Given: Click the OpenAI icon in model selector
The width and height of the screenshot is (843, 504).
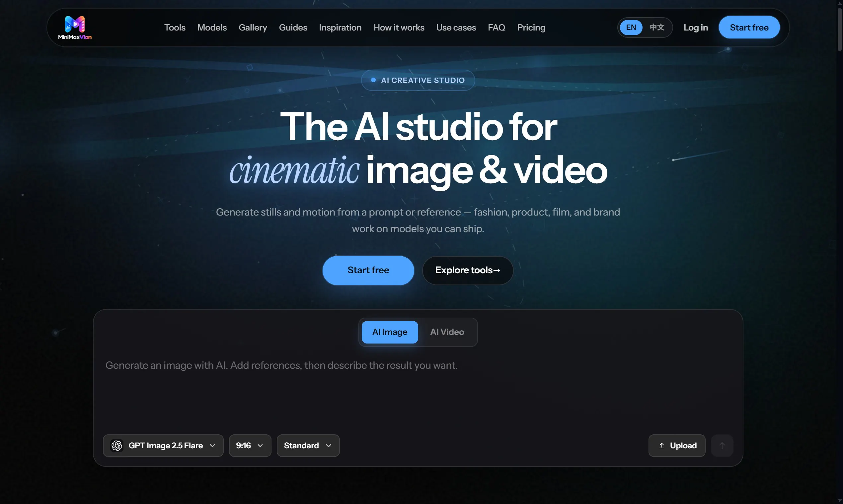Looking at the screenshot, I should click(x=116, y=445).
